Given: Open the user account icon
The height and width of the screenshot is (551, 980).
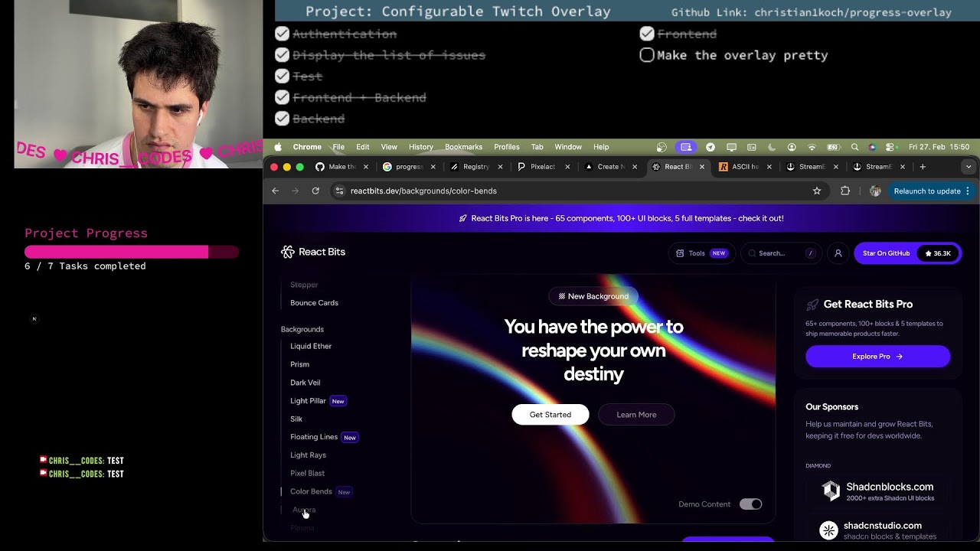Looking at the screenshot, I should point(838,253).
